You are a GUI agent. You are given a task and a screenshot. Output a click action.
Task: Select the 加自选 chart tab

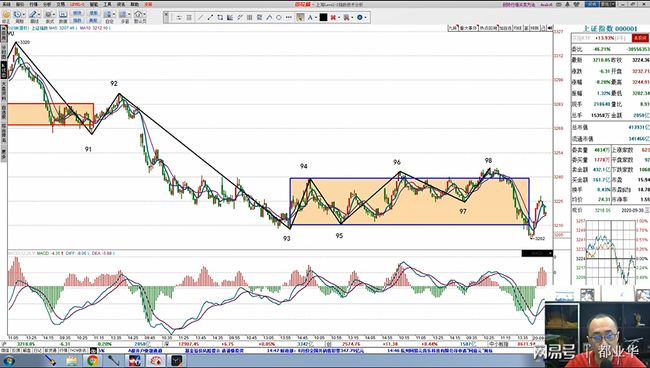pos(505,28)
